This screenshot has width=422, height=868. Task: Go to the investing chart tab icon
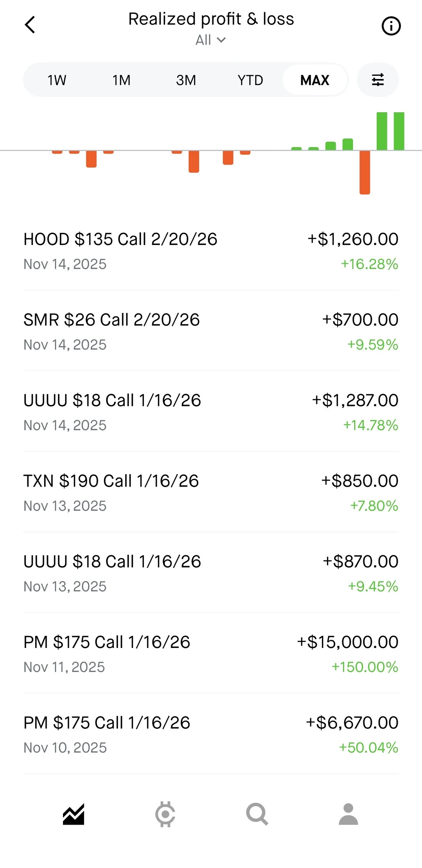tap(73, 814)
